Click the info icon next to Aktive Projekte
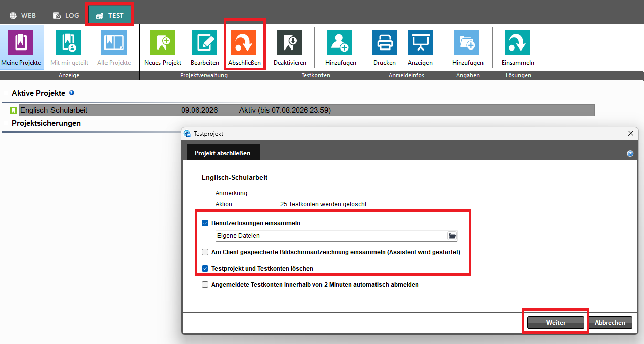Screen dimensions: 644x344 coord(72,93)
